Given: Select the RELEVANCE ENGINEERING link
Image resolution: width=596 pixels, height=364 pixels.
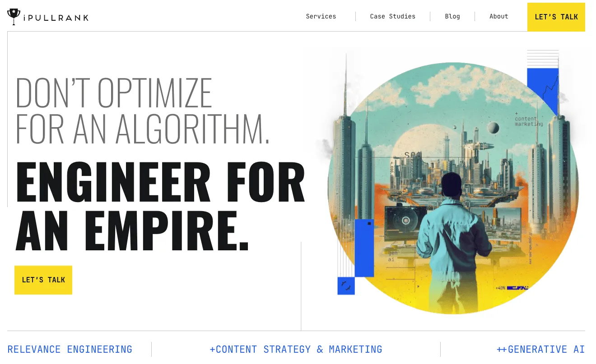Looking at the screenshot, I should click(70, 350).
